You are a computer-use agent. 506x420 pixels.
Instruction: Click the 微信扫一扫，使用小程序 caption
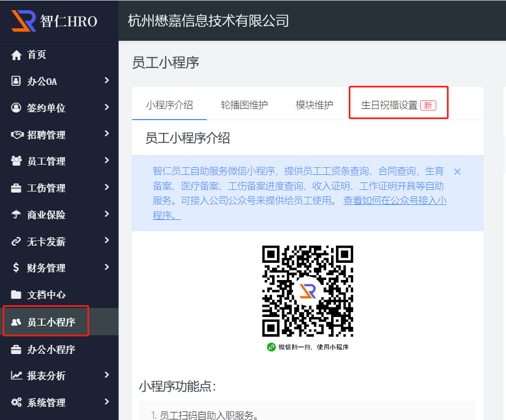click(x=313, y=347)
